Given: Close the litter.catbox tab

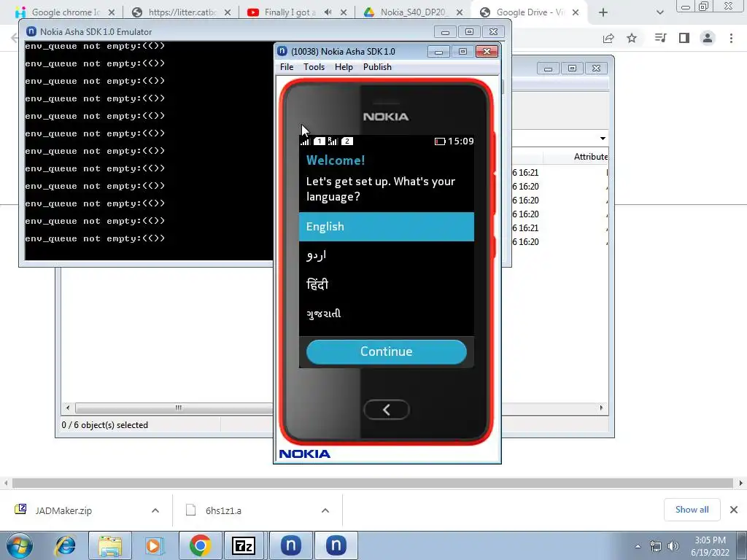Looking at the screenshot, I should tap(228, 12).
